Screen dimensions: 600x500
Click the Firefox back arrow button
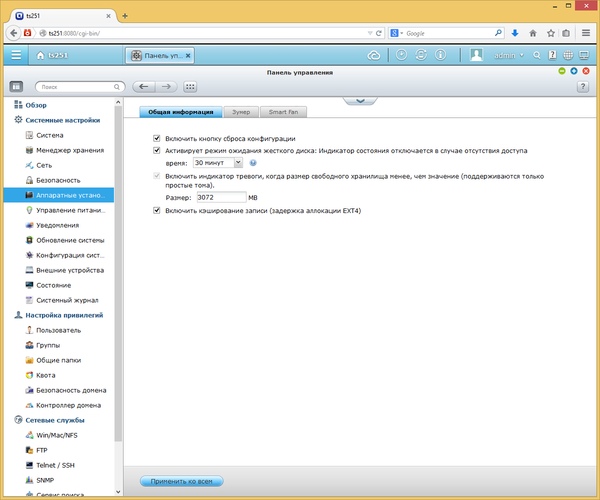click(13, 33)
